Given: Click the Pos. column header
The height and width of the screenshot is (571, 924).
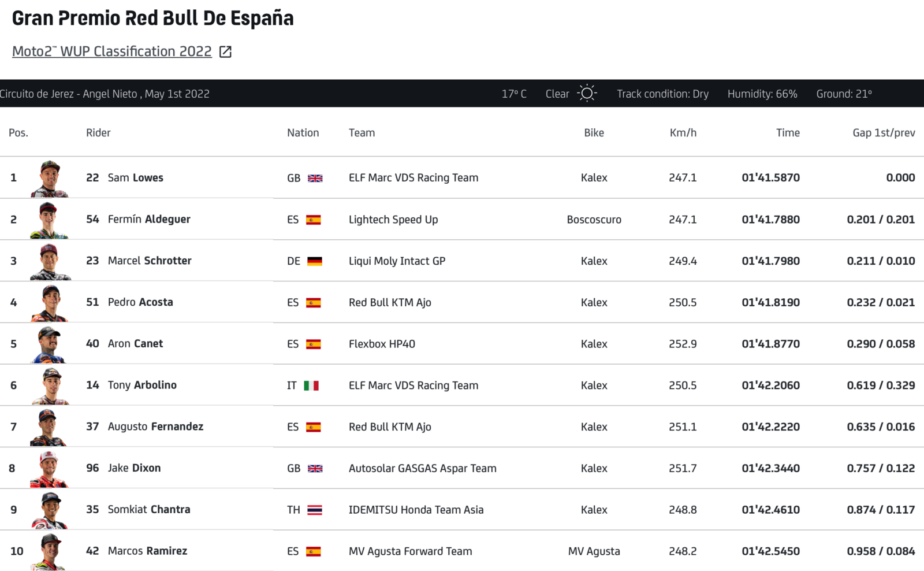Looking at the screenshot, I should [18, 132].
